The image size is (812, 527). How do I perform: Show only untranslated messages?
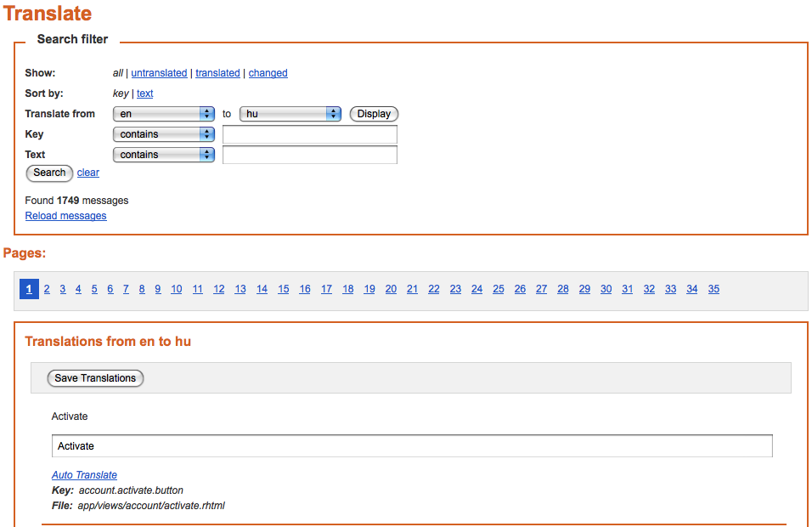[x=159, y=73]
